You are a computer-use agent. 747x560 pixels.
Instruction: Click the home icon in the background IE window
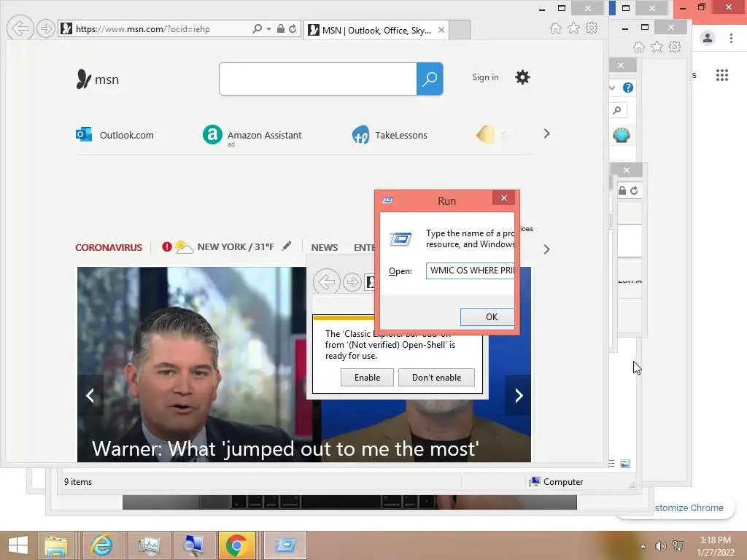pyautogui.click(x=639, y=47)
